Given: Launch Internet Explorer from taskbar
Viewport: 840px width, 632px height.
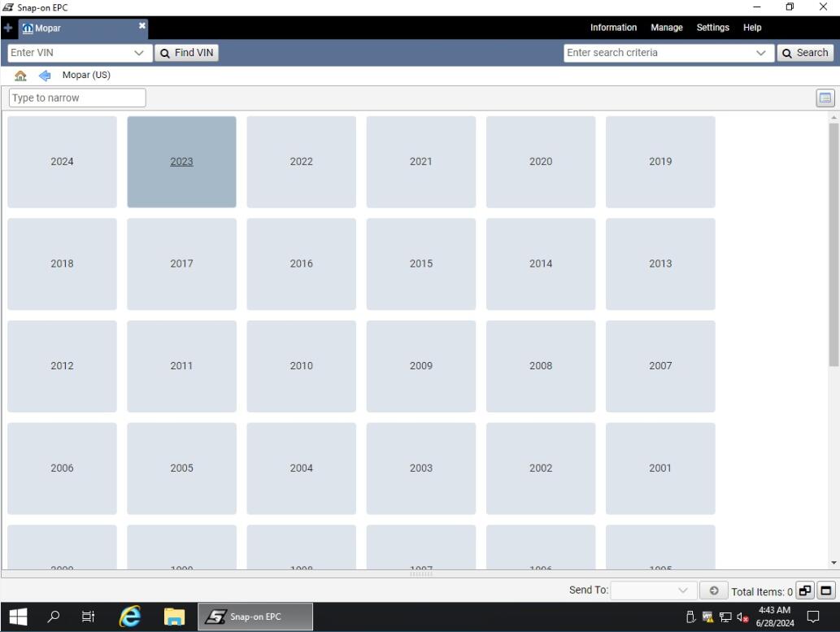Looking at the screenshot, I should pyautogui.click(x=130, y=617).
